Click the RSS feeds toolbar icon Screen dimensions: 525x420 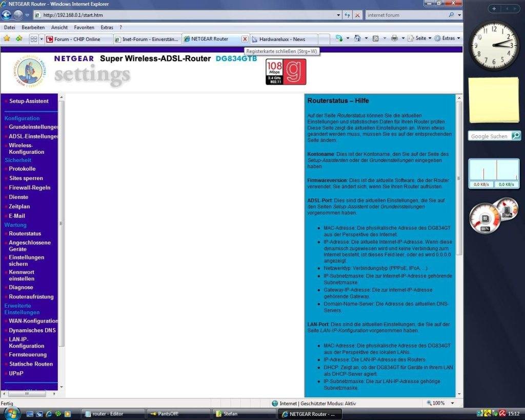coord(376,38)
